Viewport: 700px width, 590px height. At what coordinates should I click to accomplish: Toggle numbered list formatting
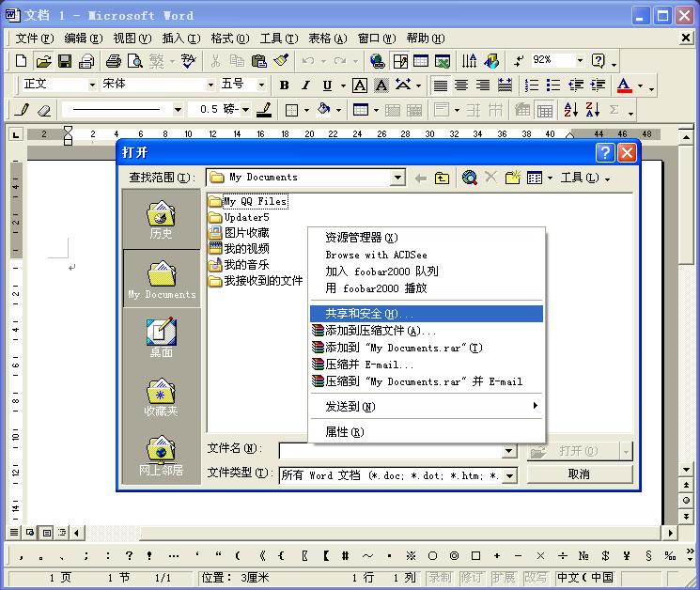point(531,85)
